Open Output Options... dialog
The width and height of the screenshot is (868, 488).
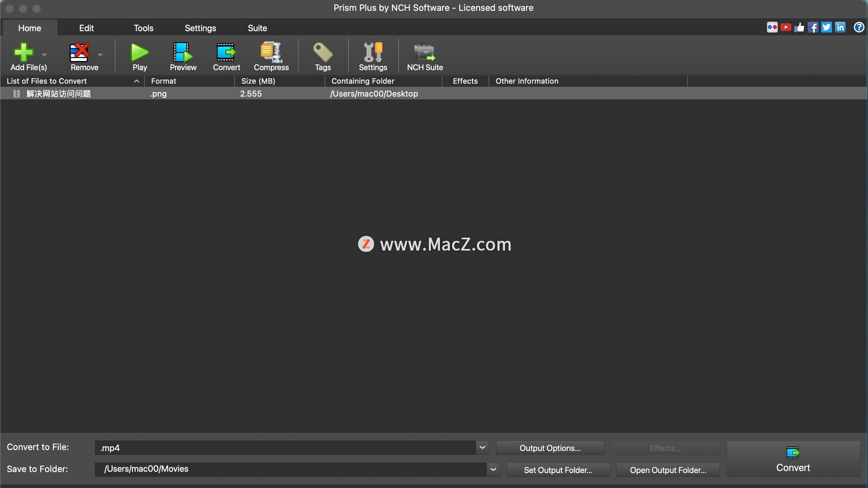(x=550, y=448)
